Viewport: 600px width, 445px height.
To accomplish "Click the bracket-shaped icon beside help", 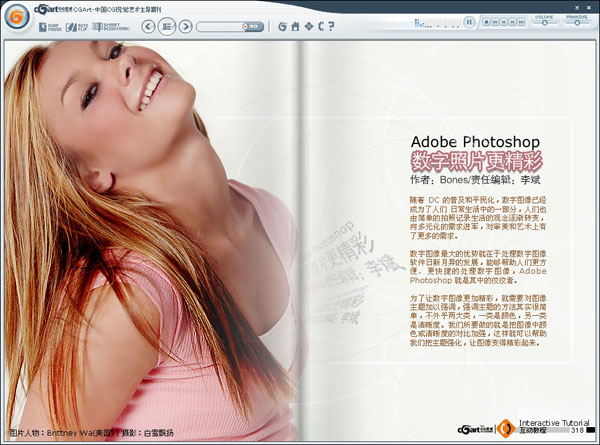I will [x=321, y=26].
